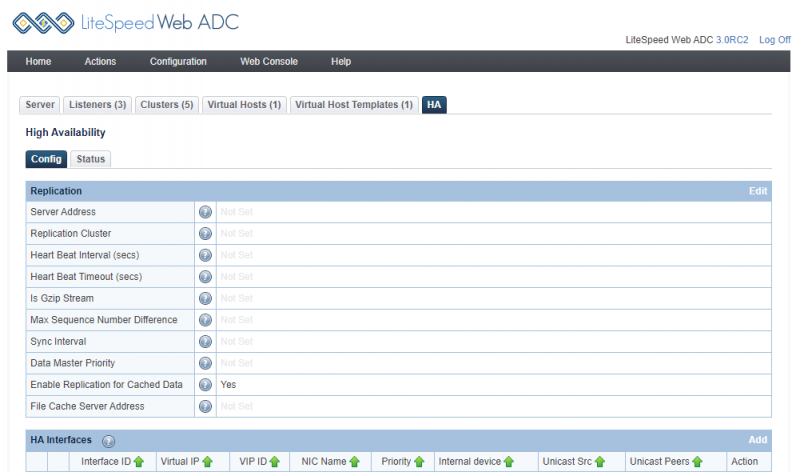Open the Virtual Host Templates tab
Viewport: 800px width, 472px height.
pos(354,105)
